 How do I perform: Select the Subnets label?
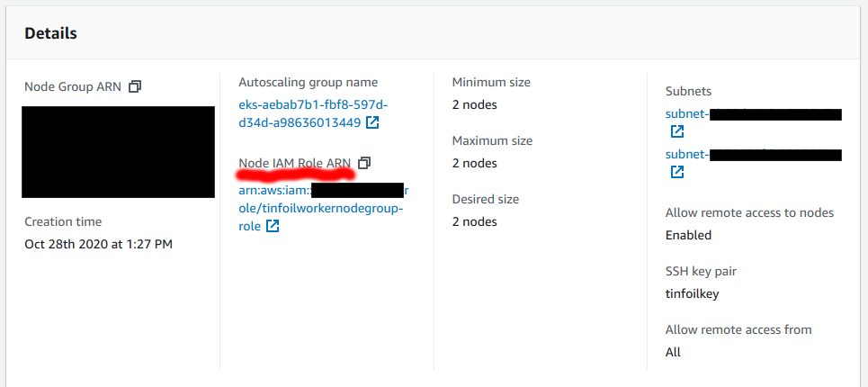tap(689, 92)
